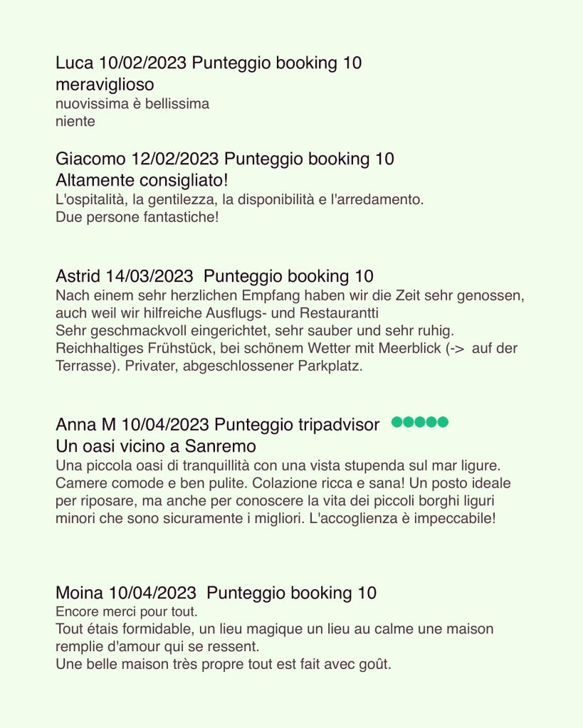Click the "Un oasi vicino a Sanremo" title
The height and width of the screenshot is (728, 583).
(155, 447)
